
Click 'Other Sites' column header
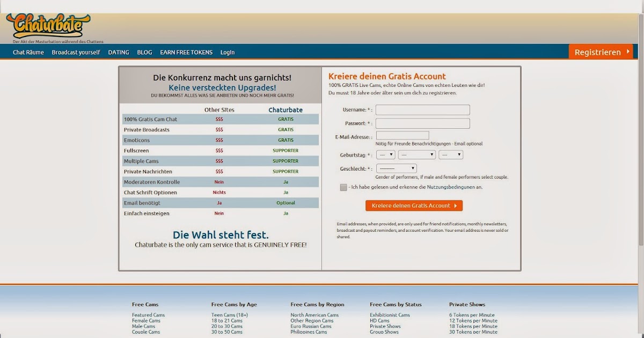pyautogui.click(x=219, y=110)
